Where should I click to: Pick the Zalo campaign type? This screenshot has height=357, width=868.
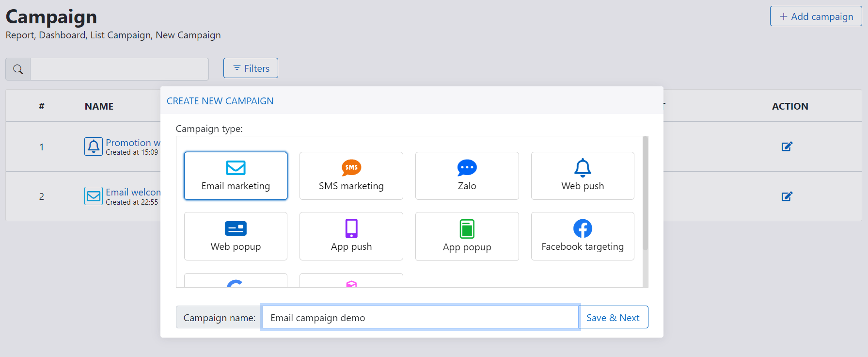[x=467, y=176]
